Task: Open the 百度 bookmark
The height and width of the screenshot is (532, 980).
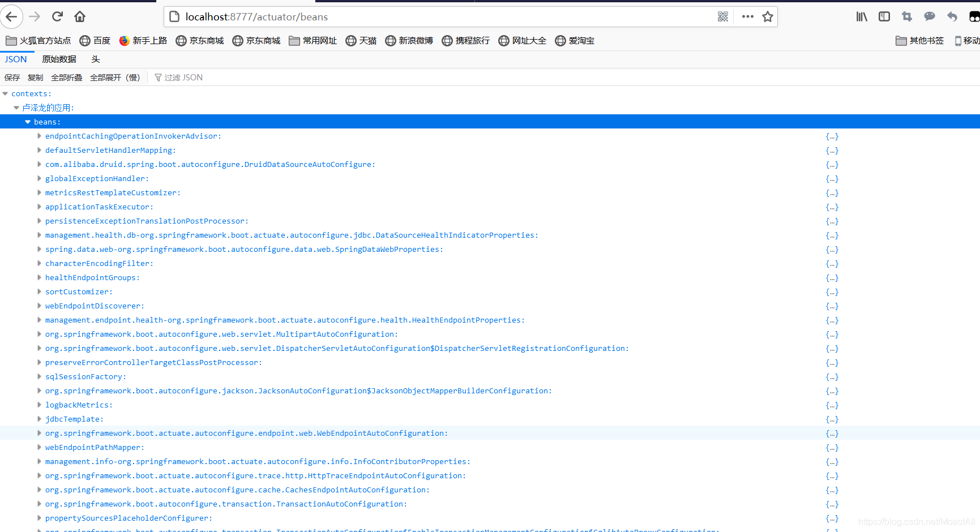Action: (x=95, y=40)
